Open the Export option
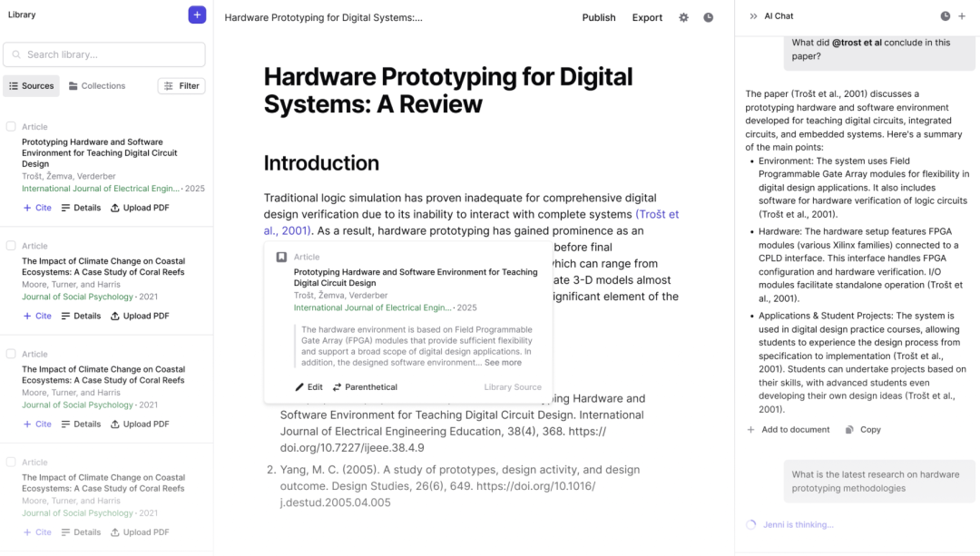 pyautogui.click(x=647, y=17)
